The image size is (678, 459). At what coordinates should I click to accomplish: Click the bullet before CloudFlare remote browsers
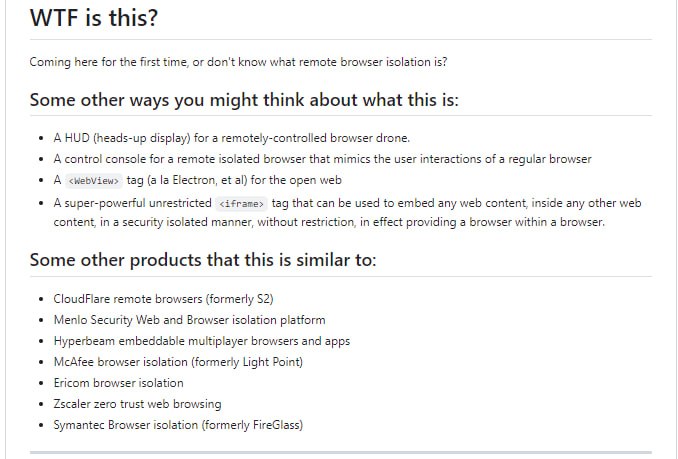coord(42,299)
